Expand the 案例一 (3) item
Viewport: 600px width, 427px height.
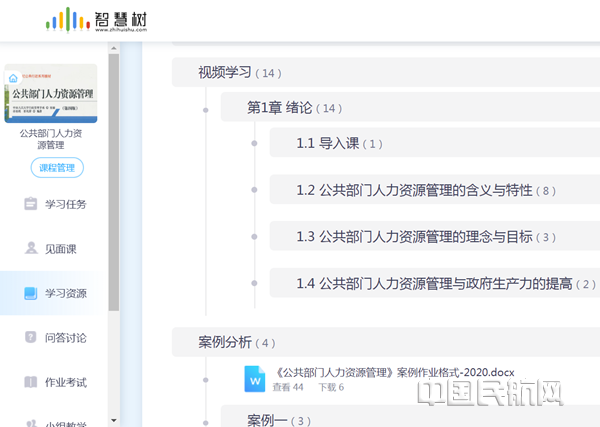pos(410,416)
